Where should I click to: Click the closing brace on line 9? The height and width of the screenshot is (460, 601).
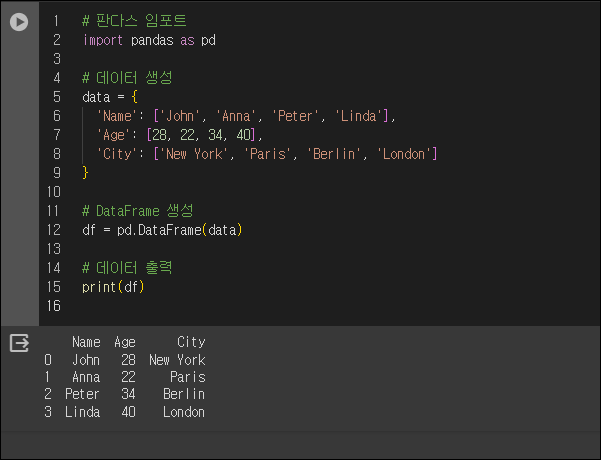tap(85, 173)
